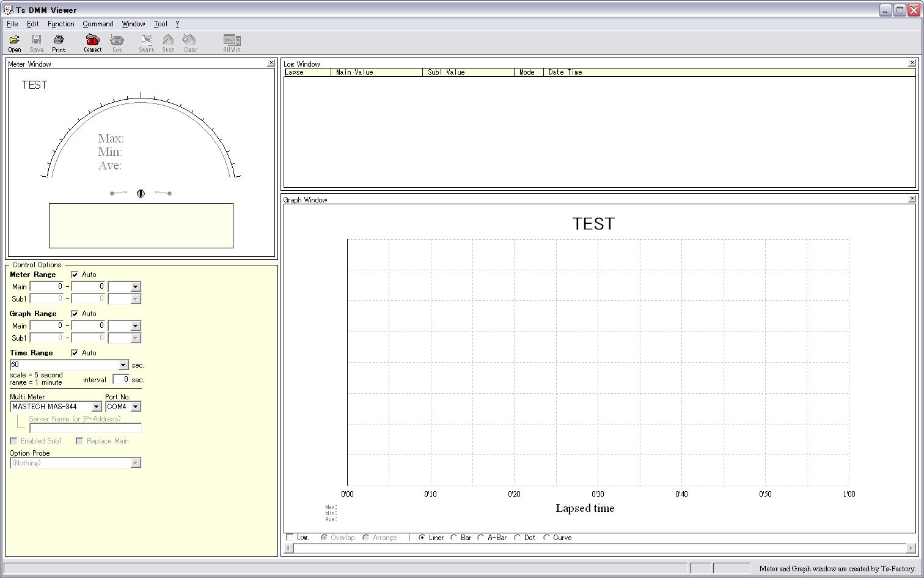Click the Sub1 Value column header
924x578 pixels.
[468, 72]
